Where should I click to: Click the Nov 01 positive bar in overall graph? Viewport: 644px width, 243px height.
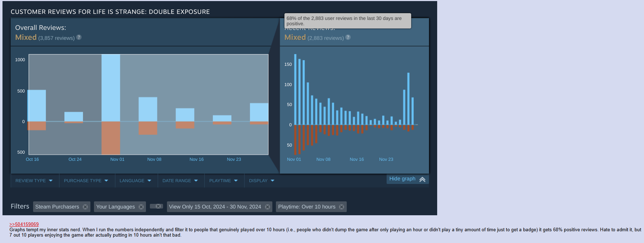[111, 88]
